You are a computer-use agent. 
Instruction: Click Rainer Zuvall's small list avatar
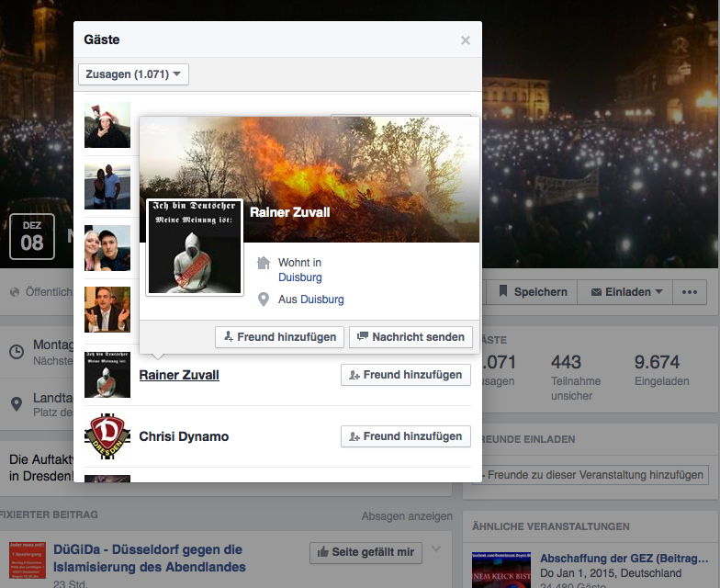pos(107,375)
